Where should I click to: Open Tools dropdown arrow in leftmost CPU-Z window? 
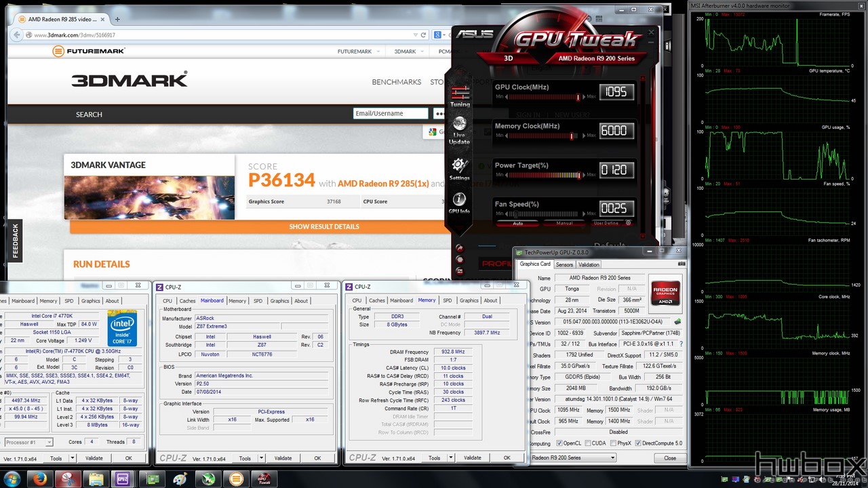coord(73,458)
